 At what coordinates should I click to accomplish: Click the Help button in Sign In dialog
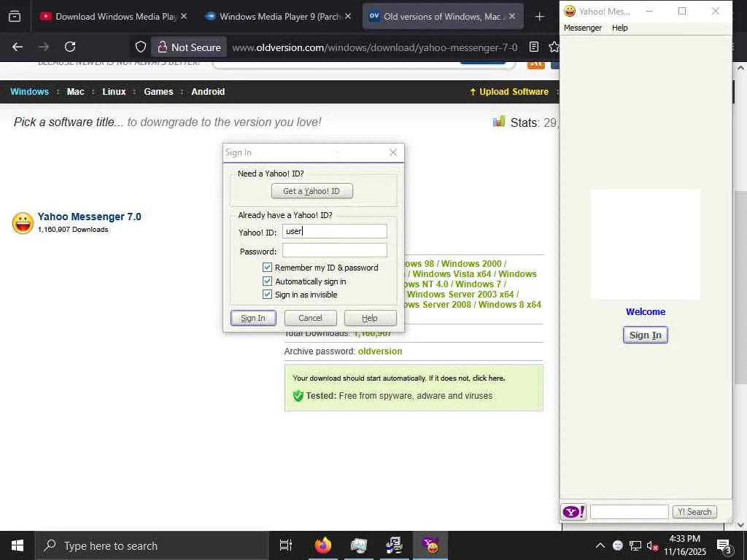[370, 318]
